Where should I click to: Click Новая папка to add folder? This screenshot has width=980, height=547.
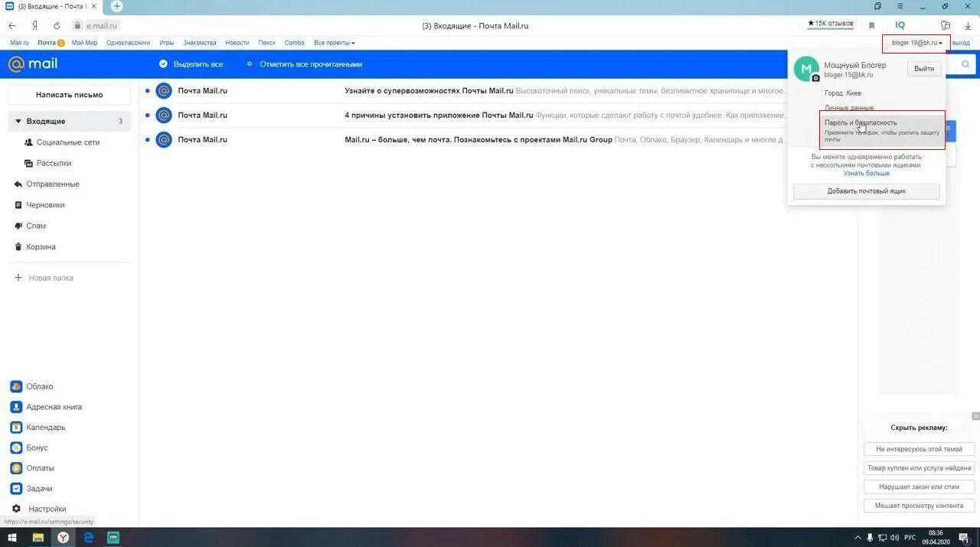tap(44, 278)
